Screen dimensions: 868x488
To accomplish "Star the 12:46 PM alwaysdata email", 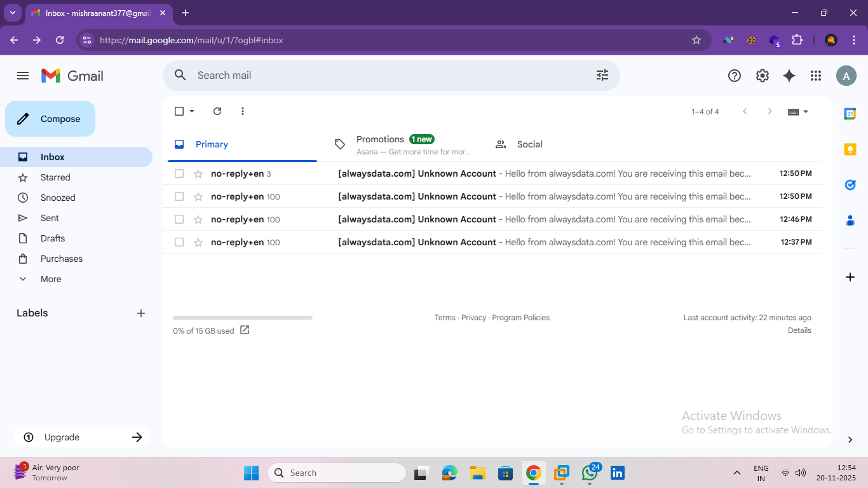I will coord(198,219).
